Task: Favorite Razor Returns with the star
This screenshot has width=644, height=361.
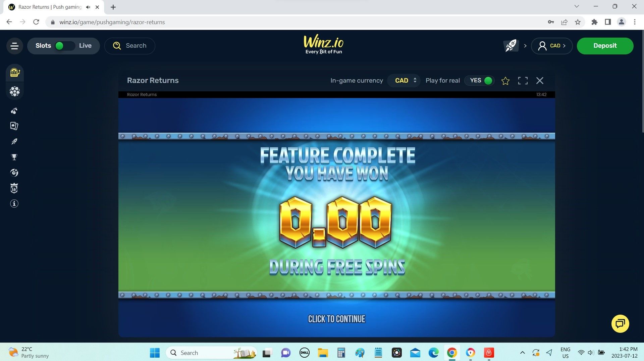Action: (505, 81)
